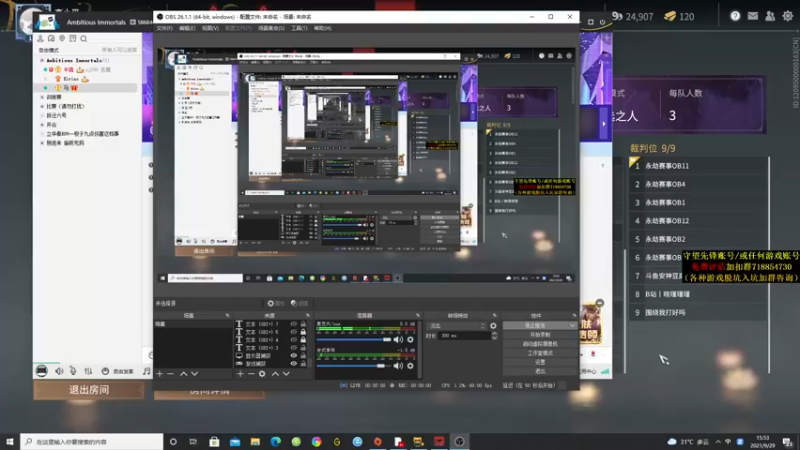Click 开始录制 to start recording
800x450 pixels.
click(540, 335)
